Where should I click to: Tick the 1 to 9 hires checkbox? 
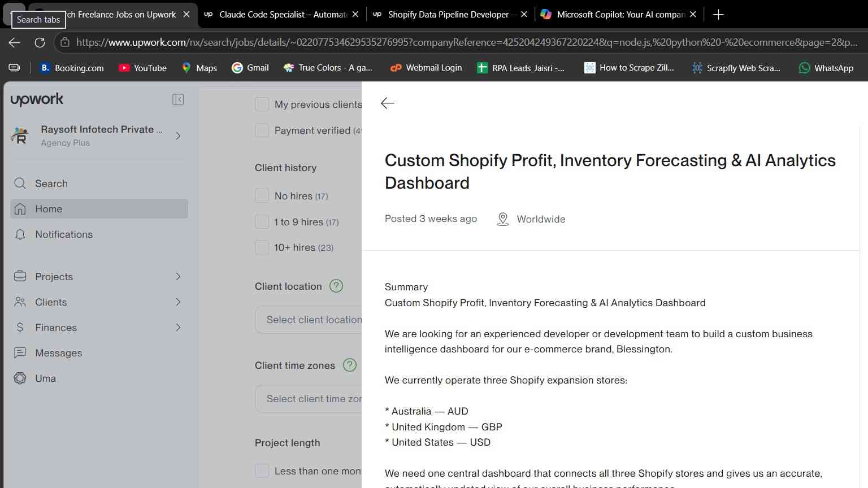pos(262,222)
